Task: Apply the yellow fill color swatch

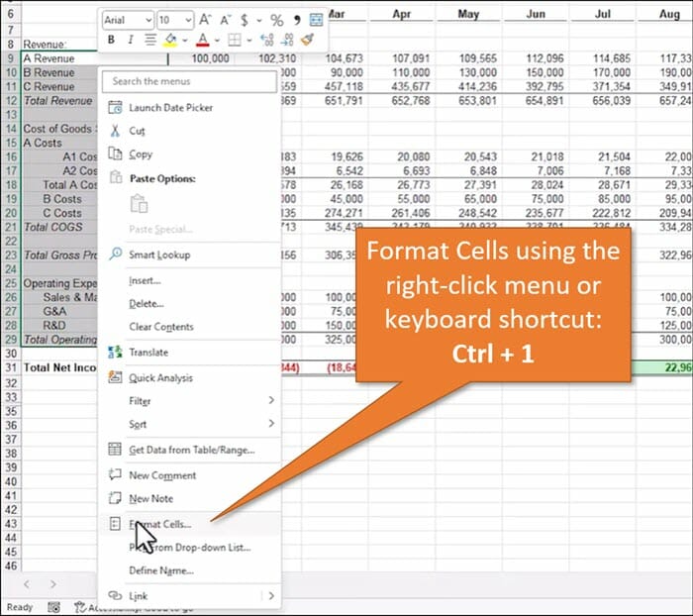Action: [170, 40]
